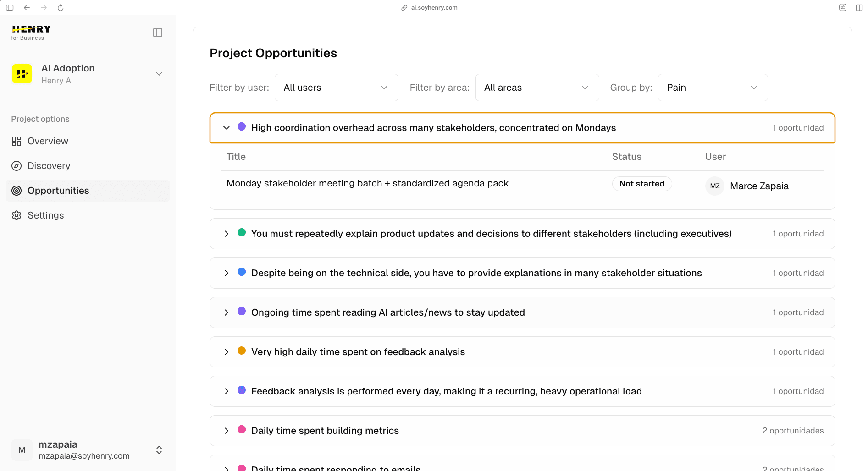Click the Monday stakeholder meeting batch title
The width and height of the screenshot is (868, 471).
367,183
